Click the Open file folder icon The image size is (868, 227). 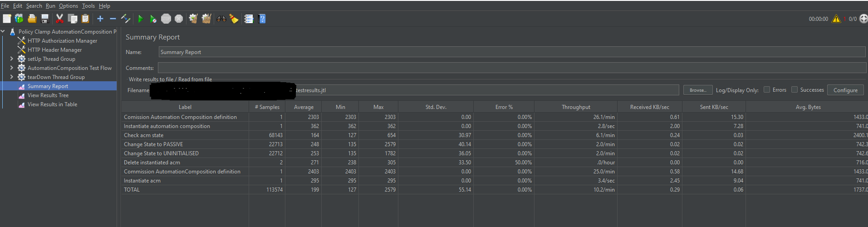(32, 19)
